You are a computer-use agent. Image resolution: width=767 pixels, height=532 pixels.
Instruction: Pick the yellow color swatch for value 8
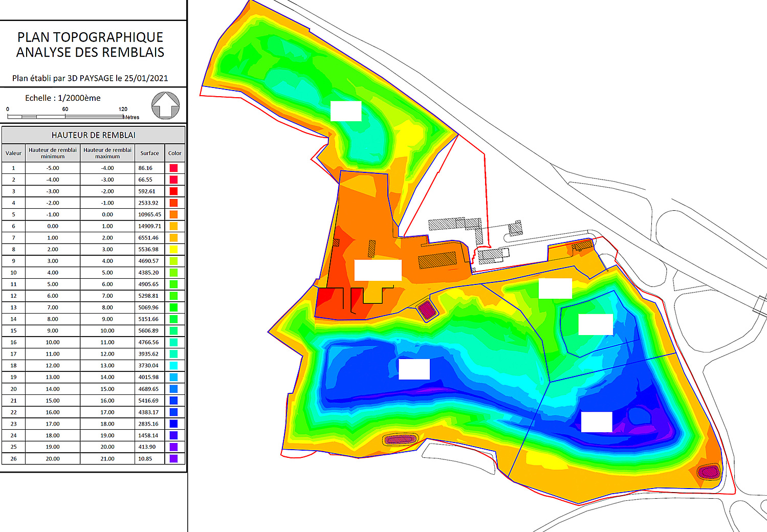[174, 250]
